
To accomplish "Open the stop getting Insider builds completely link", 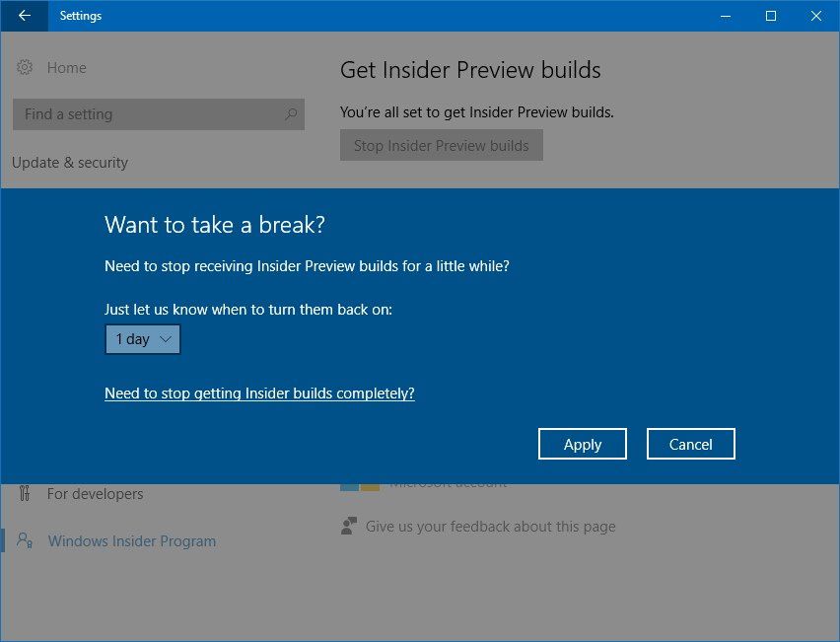I will (259, 392).
